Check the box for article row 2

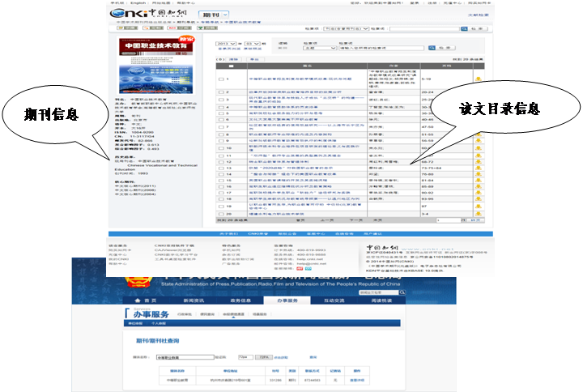[x=221, y=92]
